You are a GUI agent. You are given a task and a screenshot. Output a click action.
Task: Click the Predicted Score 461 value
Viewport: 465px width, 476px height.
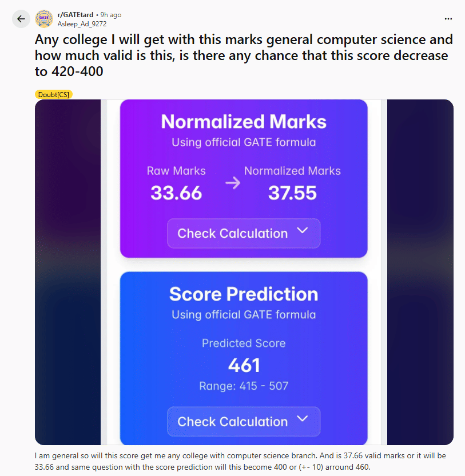click(243, 365)
